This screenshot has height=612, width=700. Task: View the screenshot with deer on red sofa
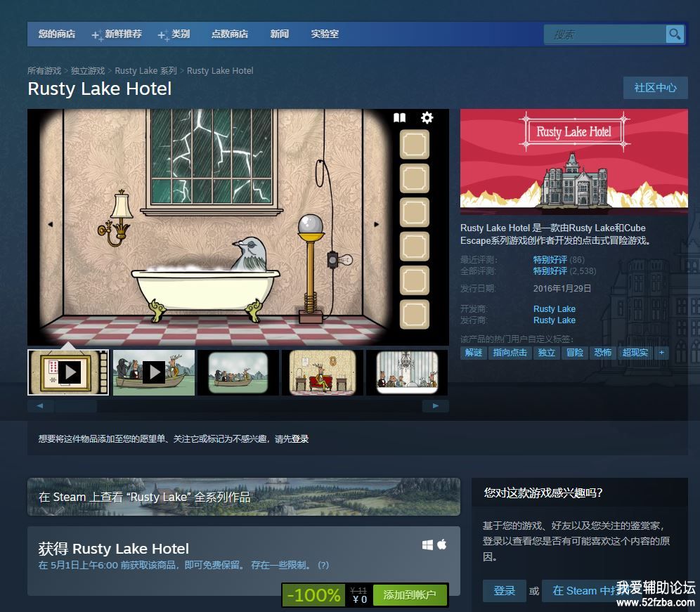pyautogui.click(x=323, y=372)
